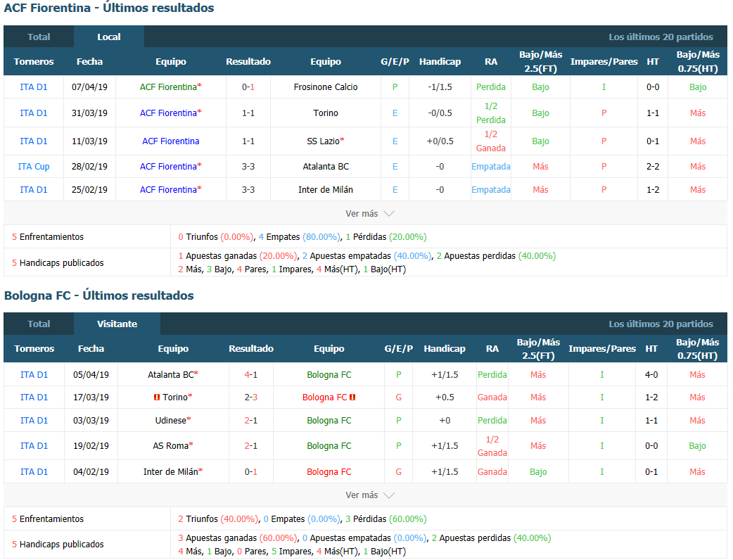
Task: Click the 2-3 result of Torino vs Bologna
Action: [x=251, y=397]
